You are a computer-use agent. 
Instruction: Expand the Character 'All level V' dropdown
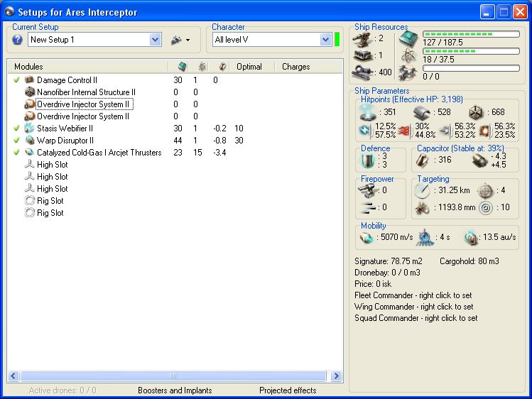(x=325, y=40)
